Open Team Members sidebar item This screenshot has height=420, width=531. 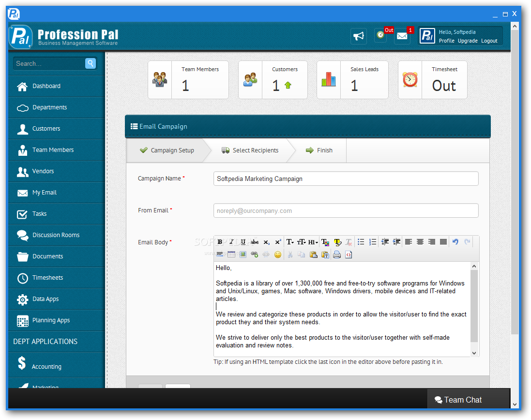pyautogui.click(x=56, y=150)
